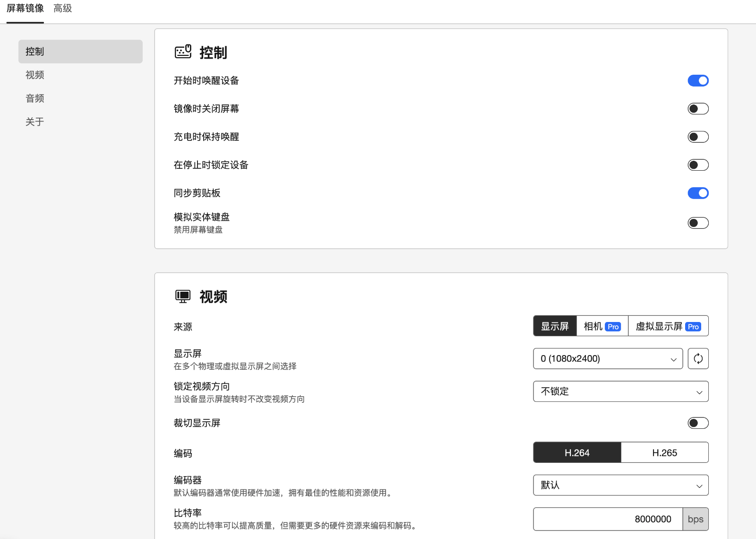Choose the H.265 codec button
Viewport: 756px width, 539px height.
click(664, 453)
